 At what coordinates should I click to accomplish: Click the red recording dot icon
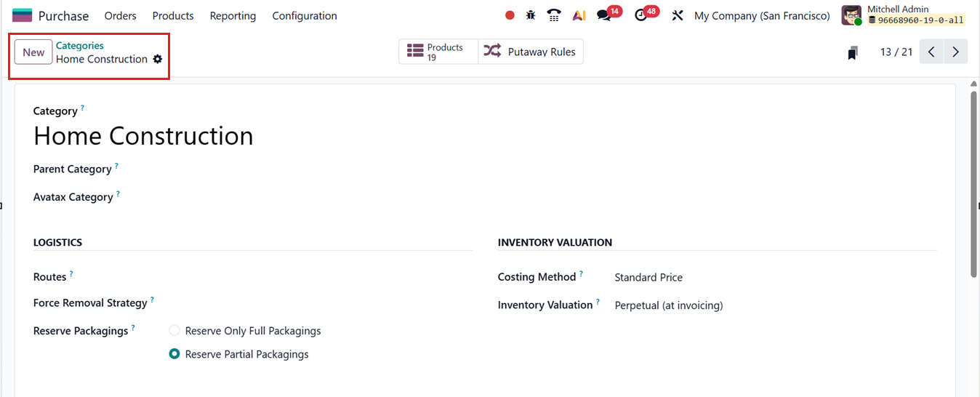tap(510, 15)
